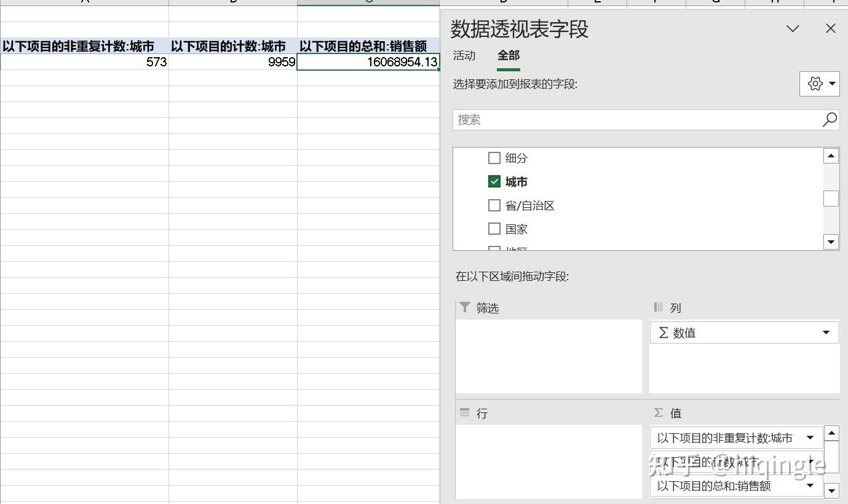Open dropdown for 非重复计数:城市 value field
The height and width of the screenshot is (504, 848).
pyautogui.click(x=810, y=438)
